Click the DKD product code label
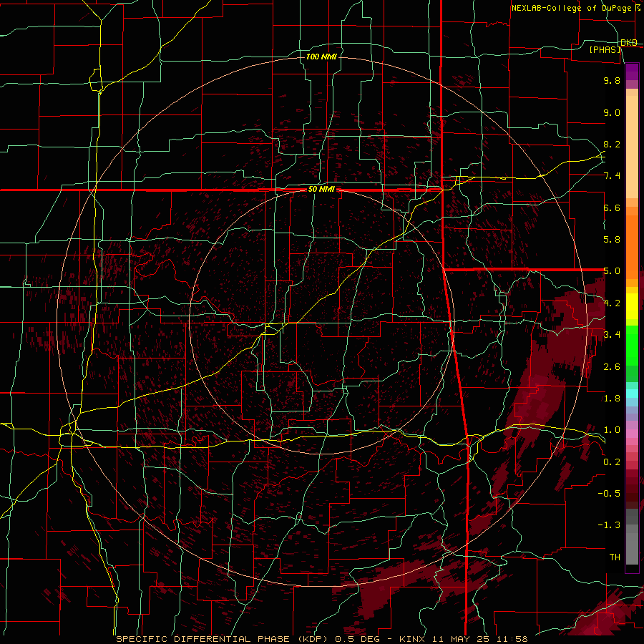Image resolution: width=644 pixels, height=644 pixels. [x=629, y=43]
